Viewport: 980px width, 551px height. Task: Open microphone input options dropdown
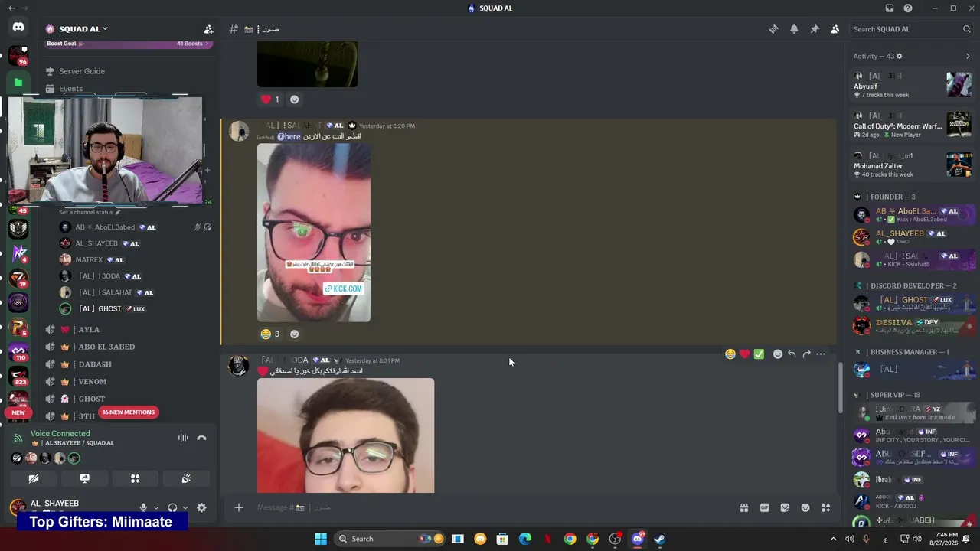[x=156, y=507]
